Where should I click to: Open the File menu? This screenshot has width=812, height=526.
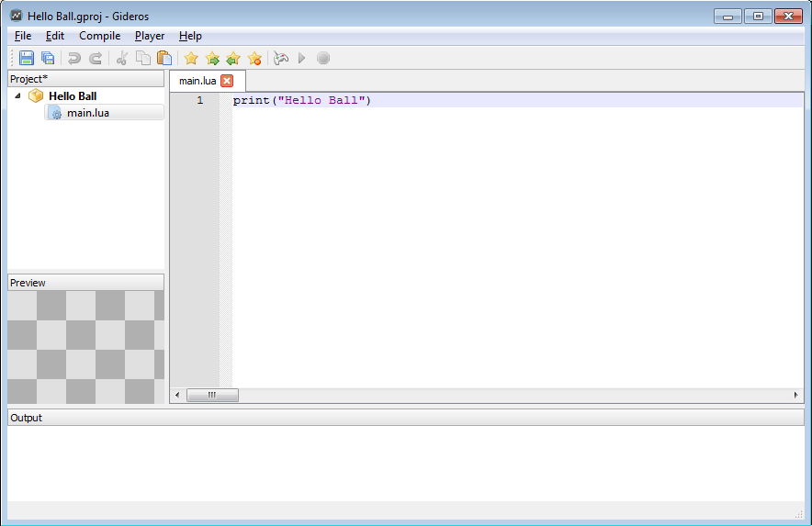[x=23, y=36]
